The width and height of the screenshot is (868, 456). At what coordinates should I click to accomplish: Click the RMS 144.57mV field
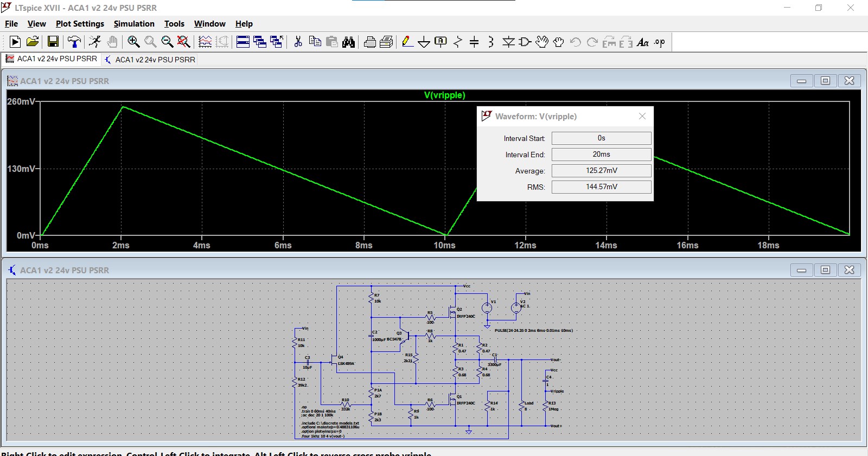tap(601, 187)
